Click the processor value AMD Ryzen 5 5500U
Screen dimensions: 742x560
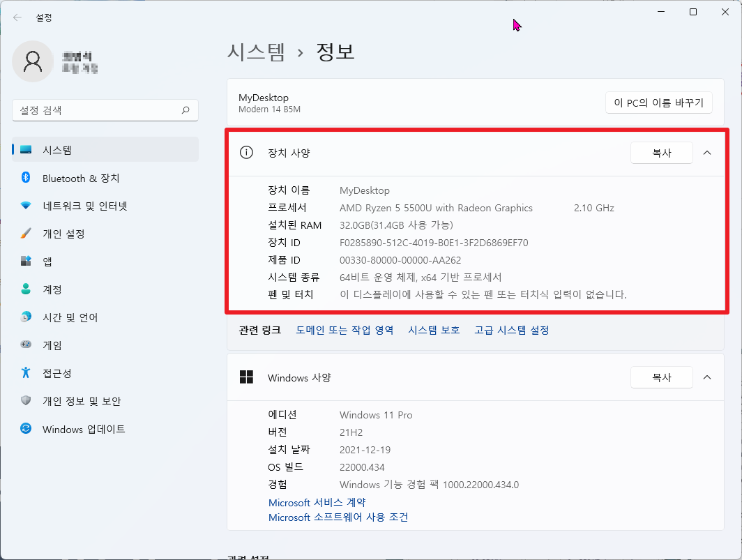point(436,208)
